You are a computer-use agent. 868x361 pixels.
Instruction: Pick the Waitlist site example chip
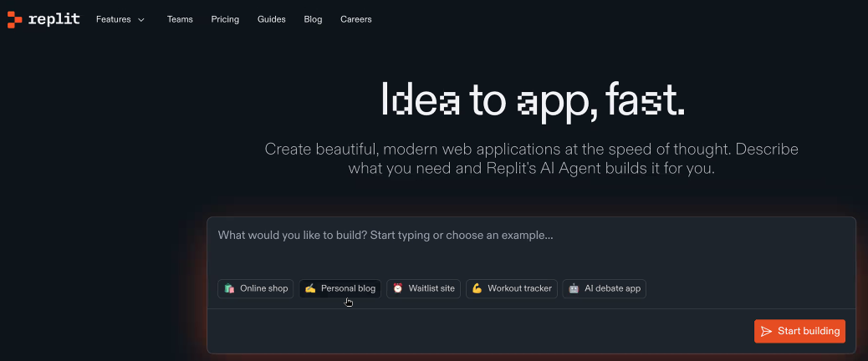click(423, 288)
